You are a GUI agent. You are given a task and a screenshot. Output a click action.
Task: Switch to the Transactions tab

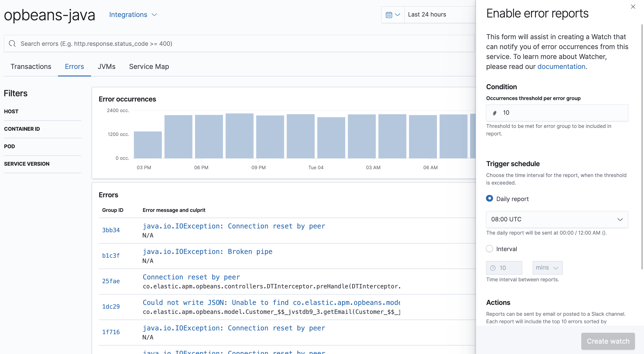(30, 66)
